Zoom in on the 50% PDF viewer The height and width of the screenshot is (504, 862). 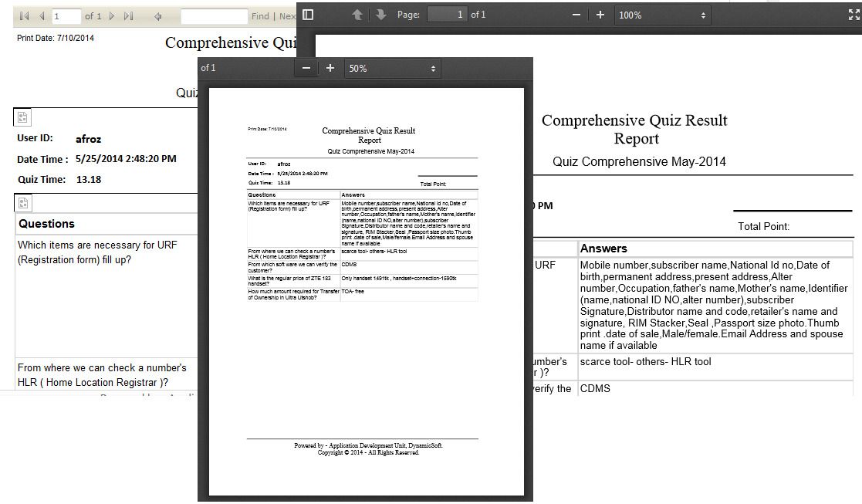pos(330,68)
